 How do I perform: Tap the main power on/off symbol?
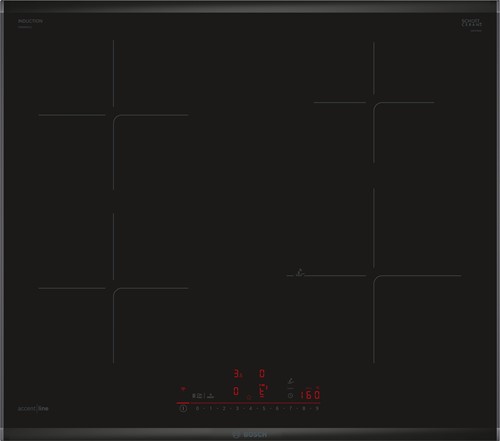click(183, 408)
